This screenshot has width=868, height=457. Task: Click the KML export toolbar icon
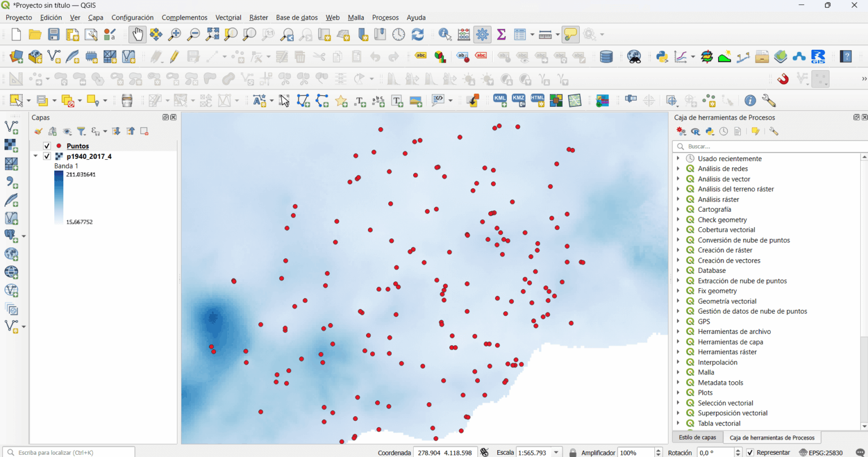pos(500,100)
